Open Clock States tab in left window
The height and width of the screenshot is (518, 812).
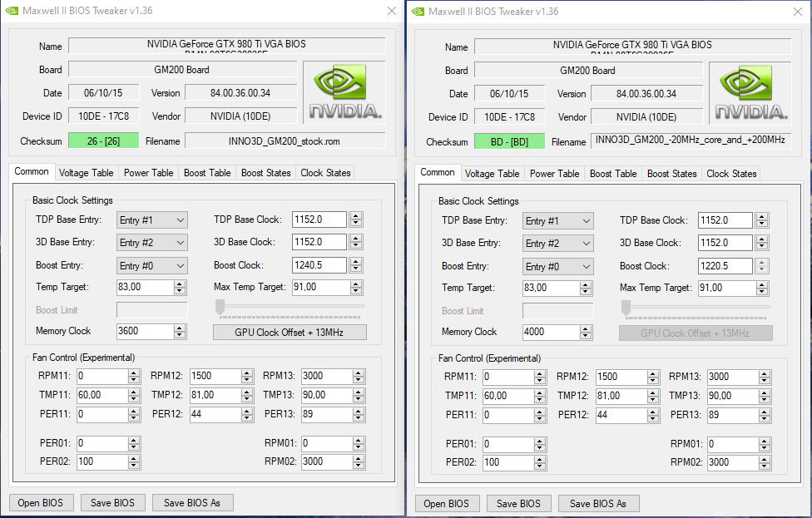[325, 173]
